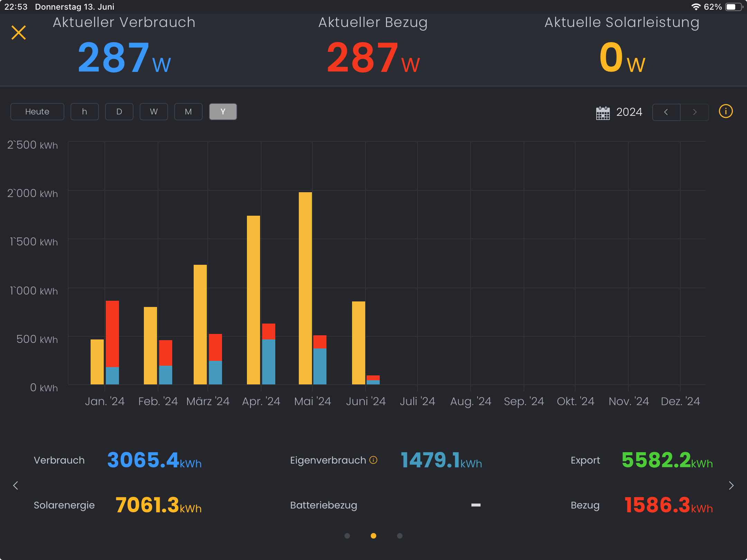Select the active middle page dot
The width and height of the screenshot is (747, 560).
(373, 536)
